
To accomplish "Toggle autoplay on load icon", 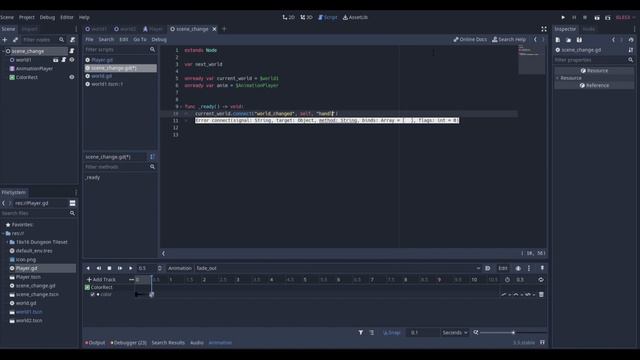I will (488, 268).
